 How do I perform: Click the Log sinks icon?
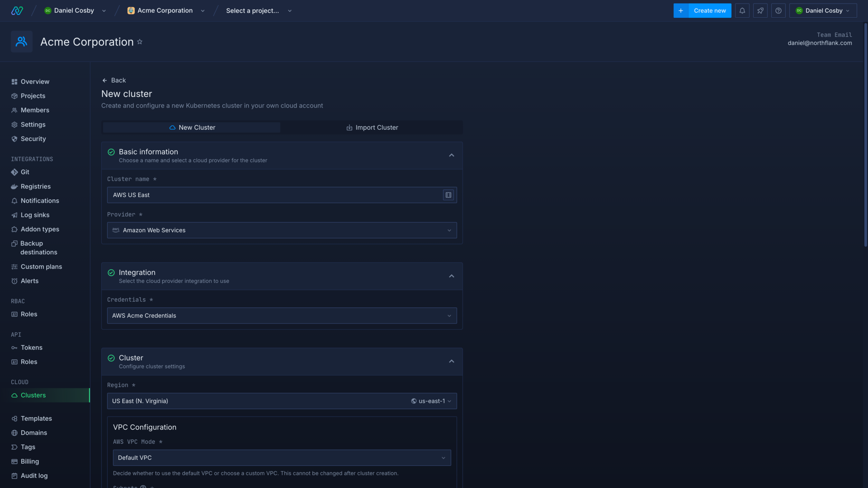coord(14,215)
